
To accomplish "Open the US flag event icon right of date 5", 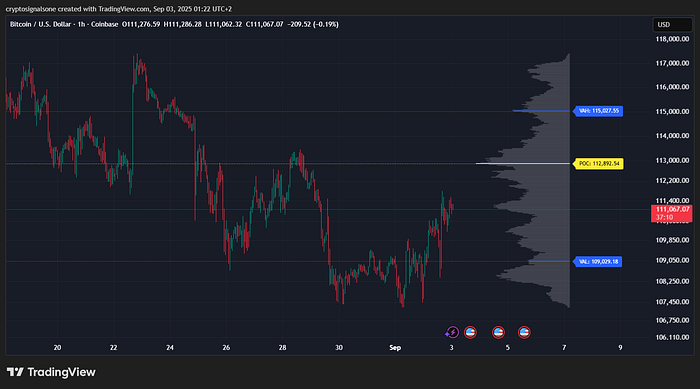I will point(524,332).
